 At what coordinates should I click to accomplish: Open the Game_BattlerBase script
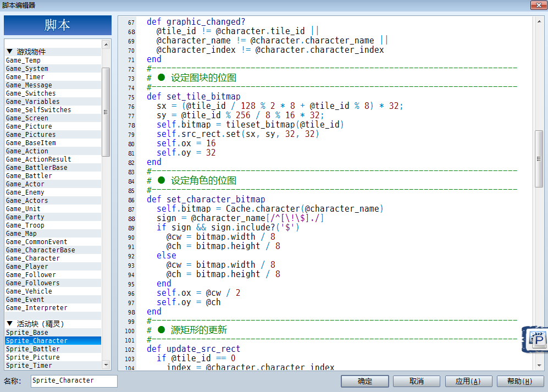pos(53,168)
